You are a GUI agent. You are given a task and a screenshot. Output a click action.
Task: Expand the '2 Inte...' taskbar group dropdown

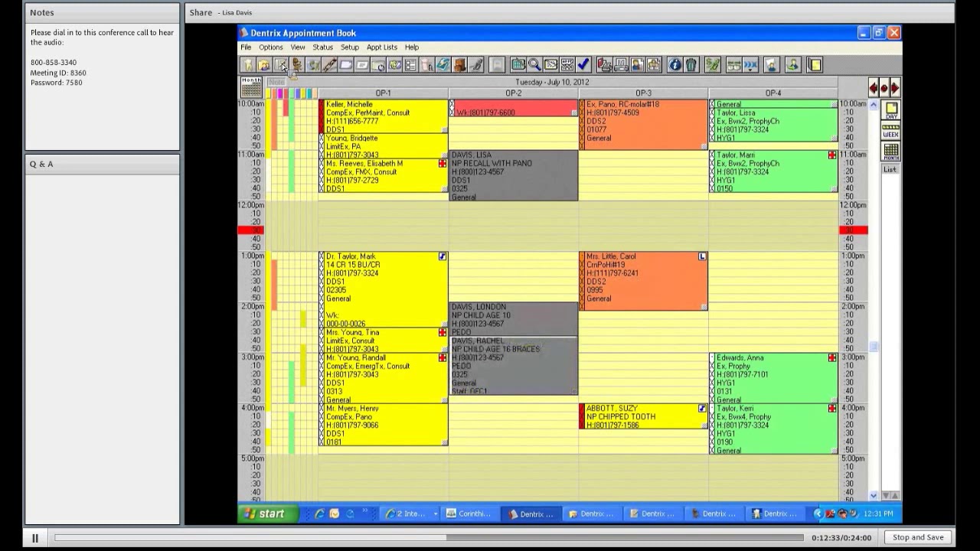click(436, 514)
